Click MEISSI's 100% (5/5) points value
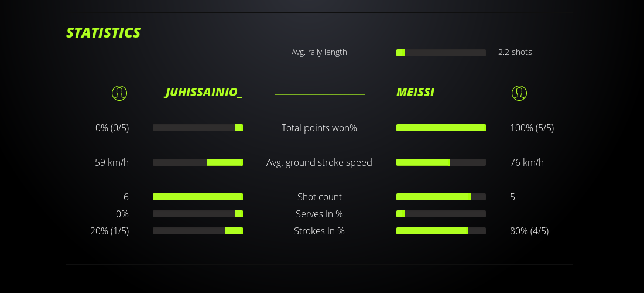Screen dimensions: 644x293 (532, 128)
